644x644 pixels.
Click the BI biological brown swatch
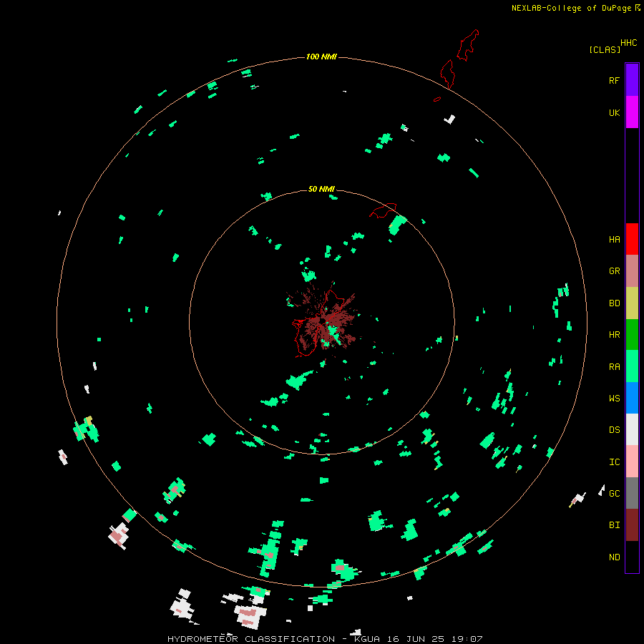pos(632,525)
